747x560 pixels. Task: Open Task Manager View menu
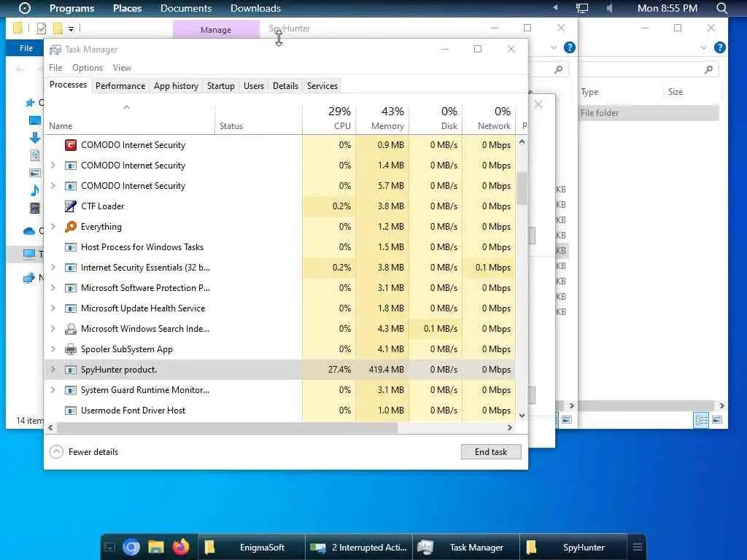122,68
